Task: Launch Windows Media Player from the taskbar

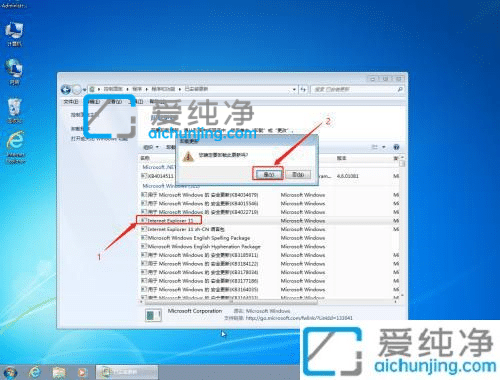Action: (82, 372)
